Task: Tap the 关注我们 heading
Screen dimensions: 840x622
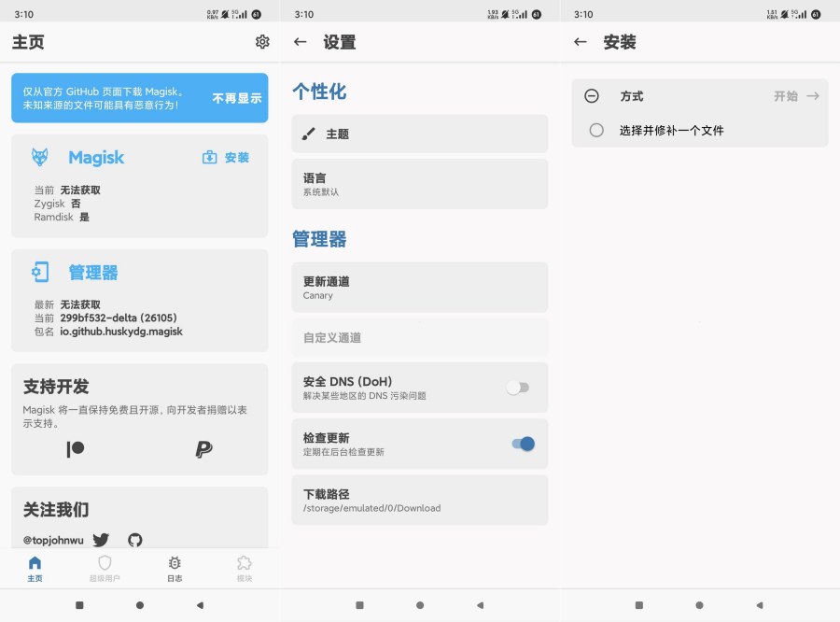Action: coord(56,509)
